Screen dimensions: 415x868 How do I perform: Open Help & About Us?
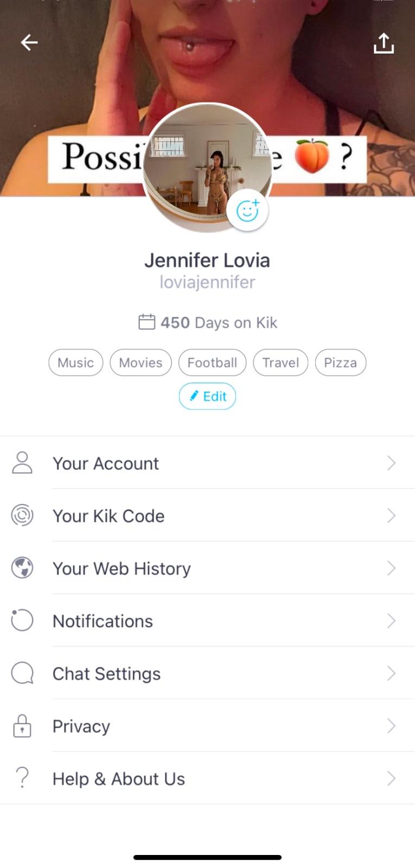click(119, 779)
